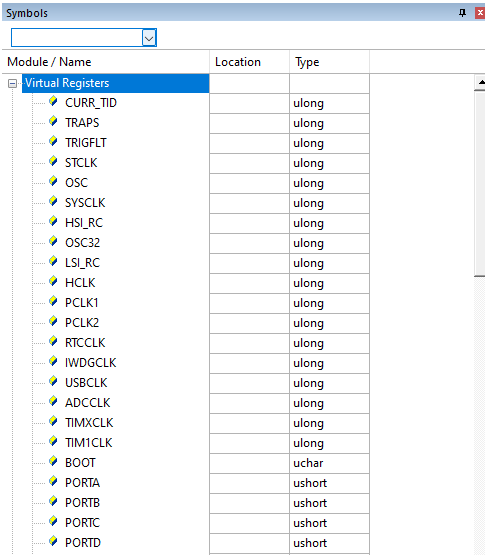Viewport: 485px width, 555px height.
Task: Select the PCLK1 symbol icon
Action: pos(53,302)
